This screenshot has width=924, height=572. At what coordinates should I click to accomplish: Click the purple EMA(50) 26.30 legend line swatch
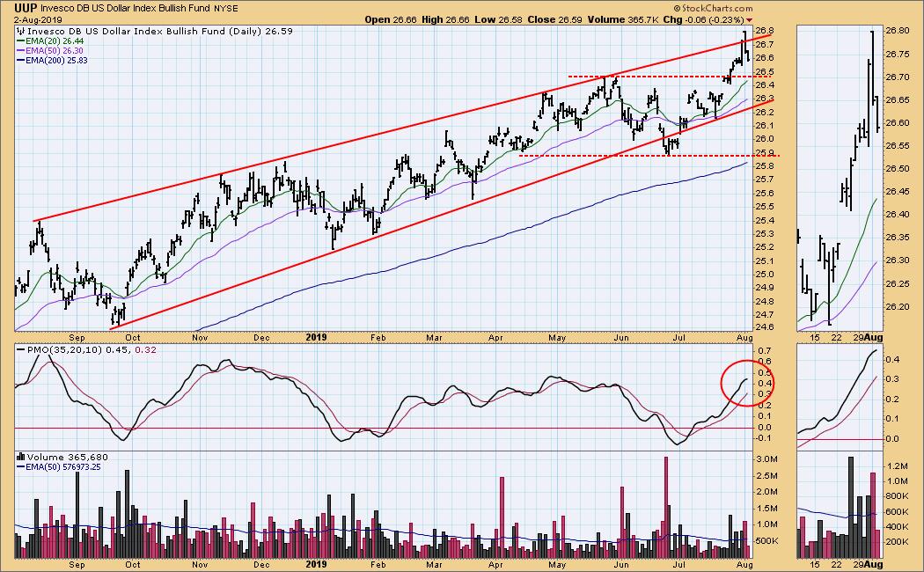(x=20, y=51)
